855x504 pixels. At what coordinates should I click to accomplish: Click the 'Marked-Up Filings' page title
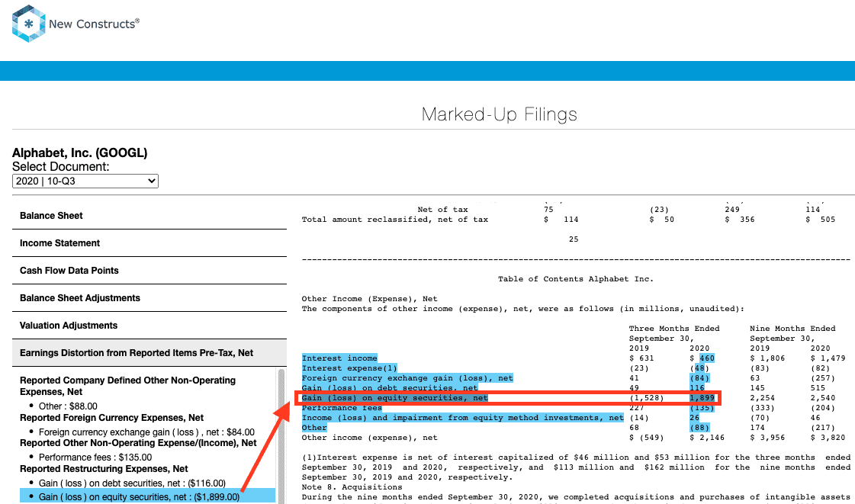pyautogui.click(x=499, y=114)
